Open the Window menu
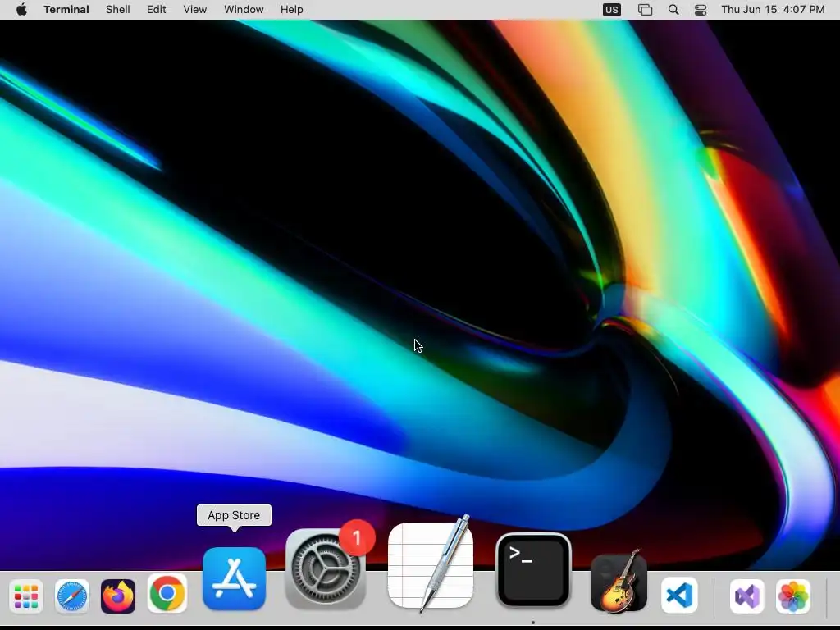The width and height of the screenshot is (840, 630). (x=244, y=10)
